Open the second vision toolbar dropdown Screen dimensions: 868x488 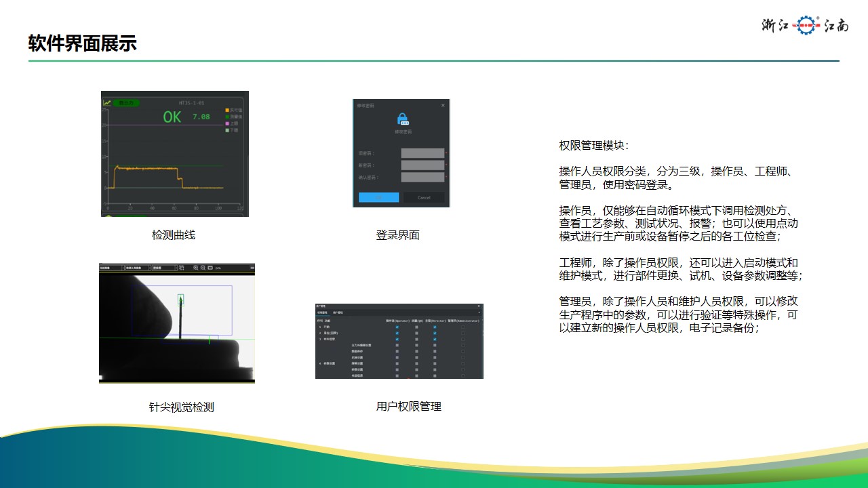138,268
